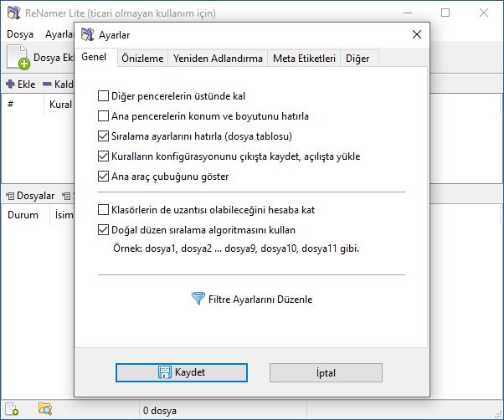Close the Ayarlar dialog
The image size is (504, 420).
417,34
